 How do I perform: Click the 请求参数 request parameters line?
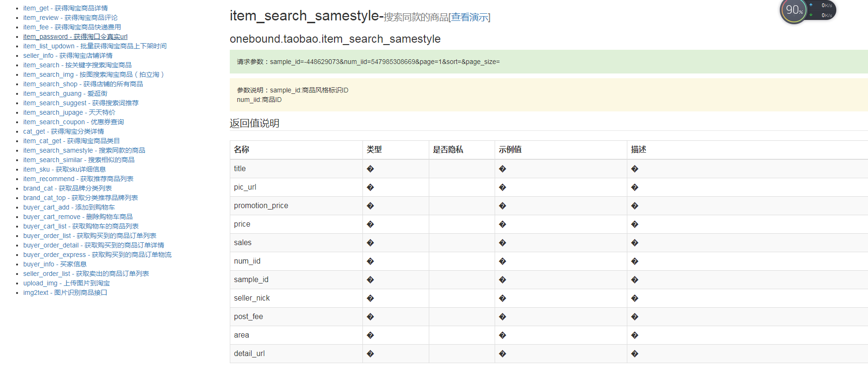[x=368, y=62]
